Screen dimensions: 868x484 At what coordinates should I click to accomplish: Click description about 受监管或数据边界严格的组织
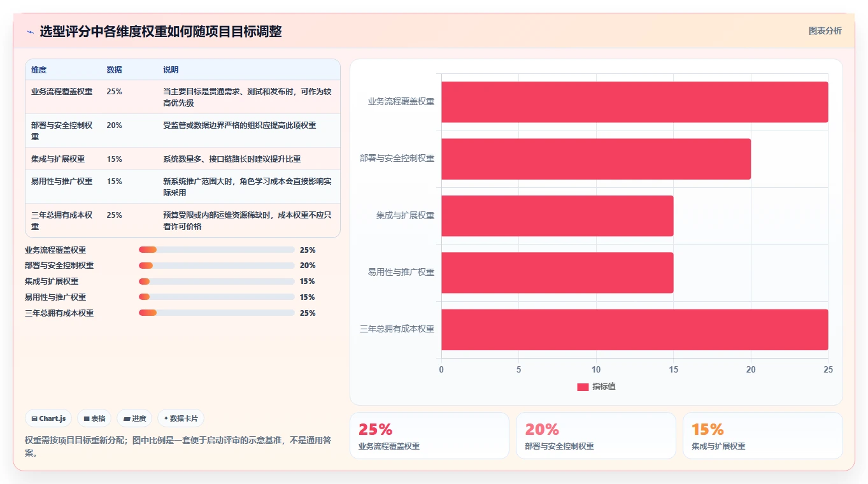click(240, 125)
